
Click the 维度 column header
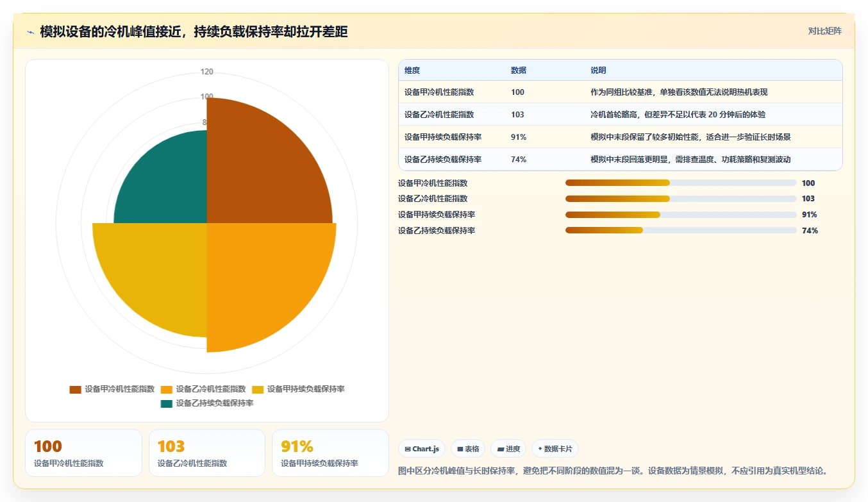point(412,71)
